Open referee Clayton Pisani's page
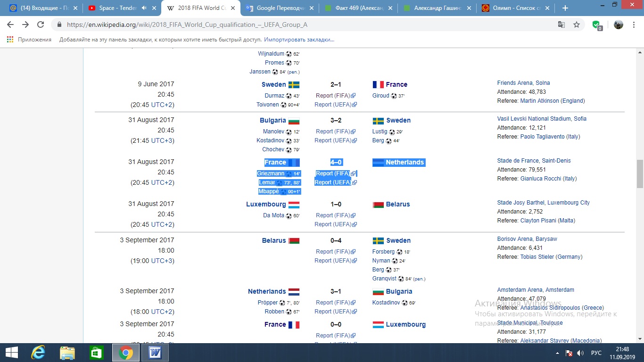Screen dimensions: 644x362 click(538, 221)
